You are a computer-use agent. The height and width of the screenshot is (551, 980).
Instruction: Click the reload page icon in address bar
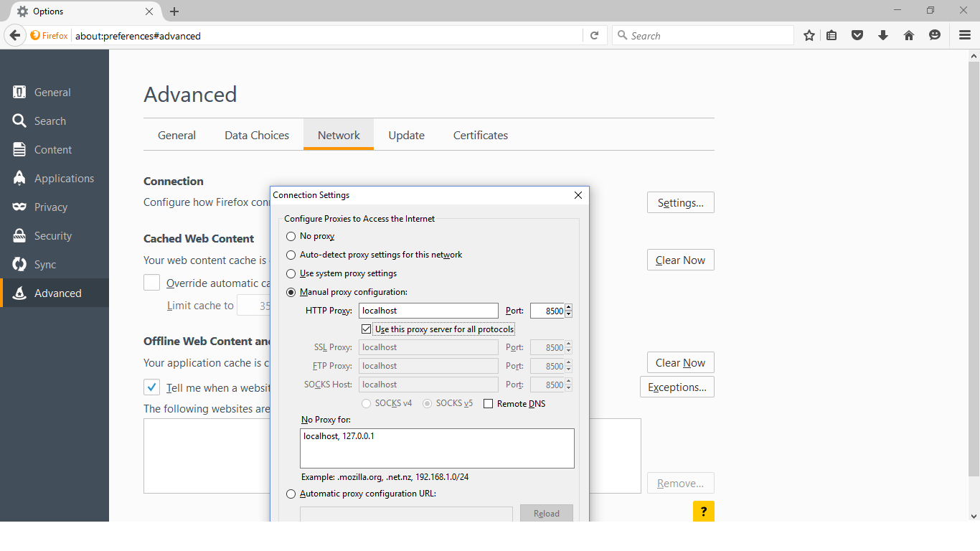594,35
